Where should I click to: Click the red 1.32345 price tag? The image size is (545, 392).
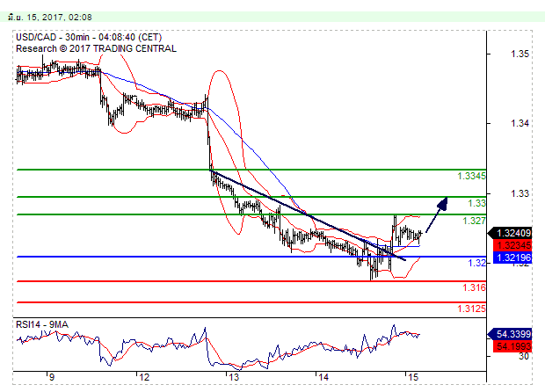tap(512, 245)
